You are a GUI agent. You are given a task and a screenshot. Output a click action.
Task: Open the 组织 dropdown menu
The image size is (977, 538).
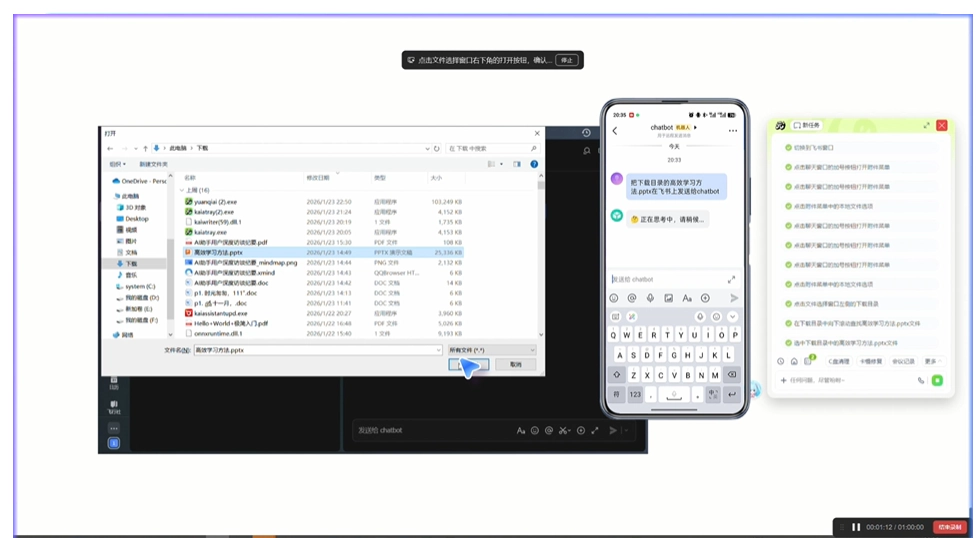[x=117, y=163]
